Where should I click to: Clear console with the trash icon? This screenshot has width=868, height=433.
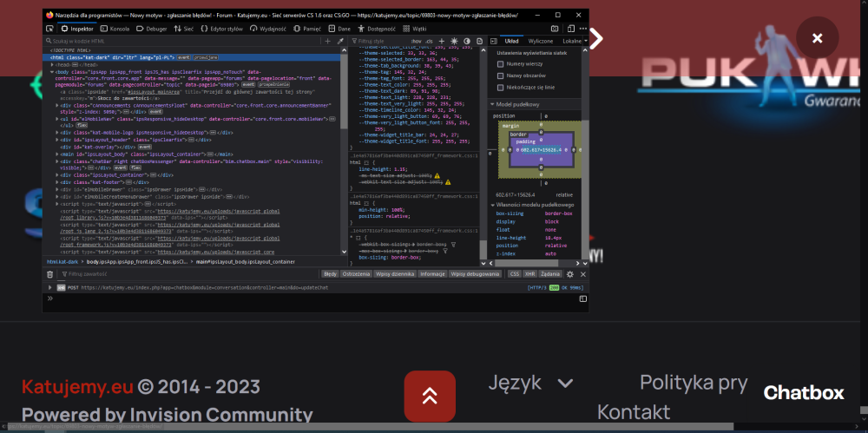49,274
